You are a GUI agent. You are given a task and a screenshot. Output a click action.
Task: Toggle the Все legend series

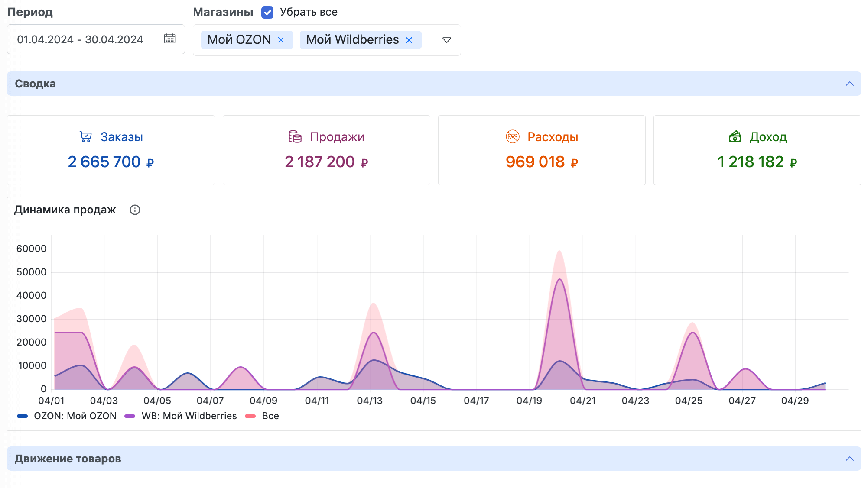[x=262, y=416]
